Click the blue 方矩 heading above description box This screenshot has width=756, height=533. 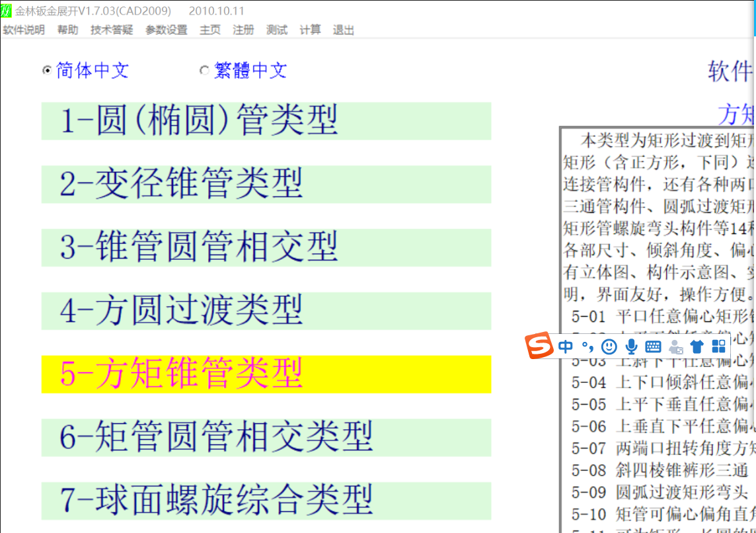(x=736, y=114)
